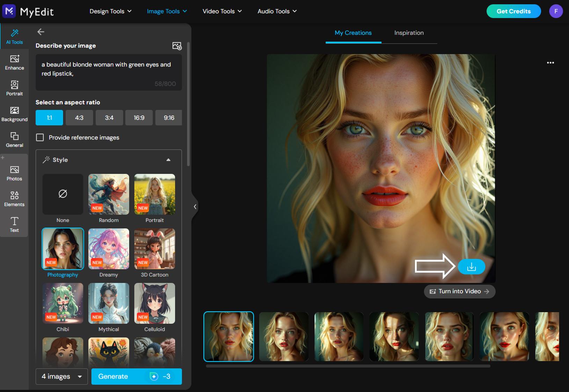This screenshot has width=569, height=392.
Task: Select the Portrait tool in sidebar
Action: pos(14,88)
